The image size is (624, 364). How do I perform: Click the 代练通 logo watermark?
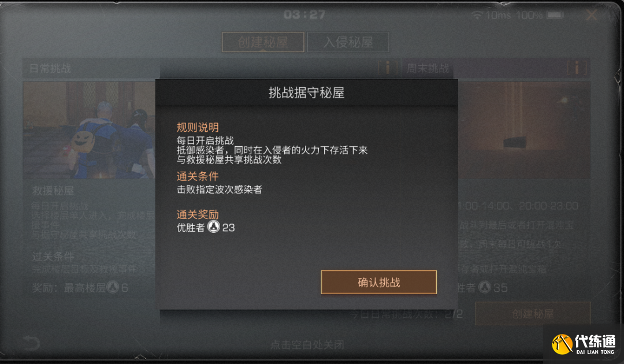[x=584, y=344]
